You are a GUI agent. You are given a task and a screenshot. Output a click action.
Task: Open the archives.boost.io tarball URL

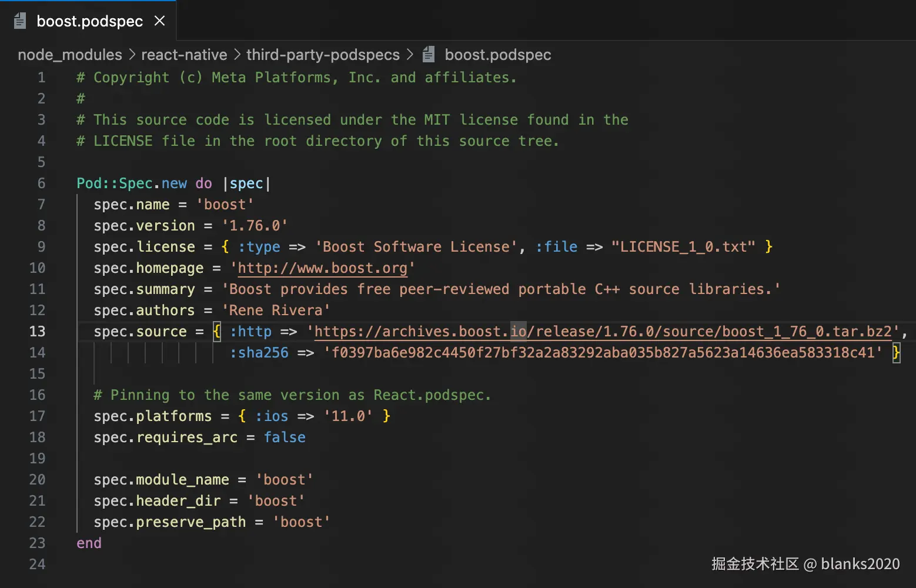[603, 332]
